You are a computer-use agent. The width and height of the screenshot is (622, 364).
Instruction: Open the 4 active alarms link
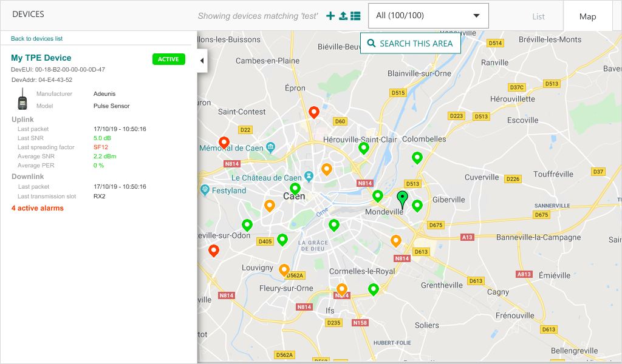38,208
